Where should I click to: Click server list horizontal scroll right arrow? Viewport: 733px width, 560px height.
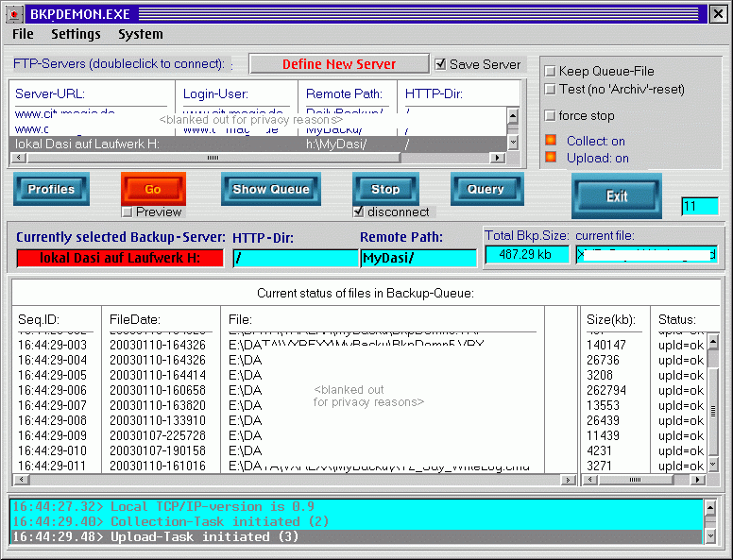coord(497,158)
